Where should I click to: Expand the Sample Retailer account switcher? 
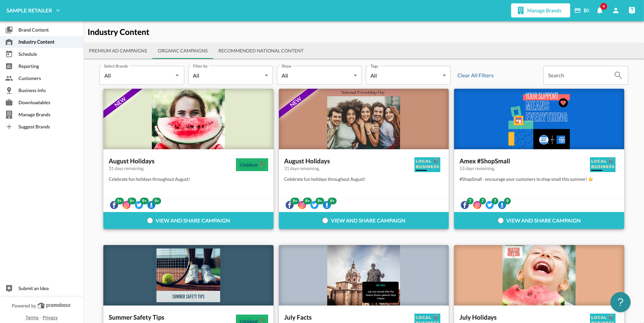(33, 10)
